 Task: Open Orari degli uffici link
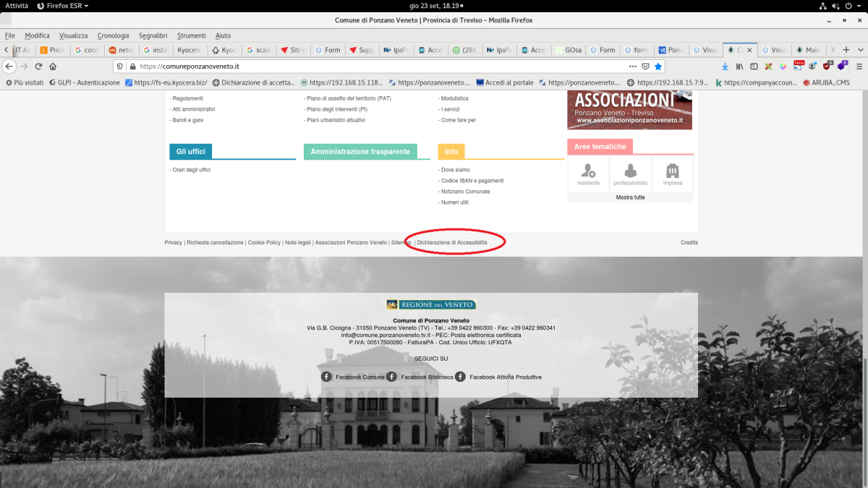pyautogui.click(x=192, y=170)
